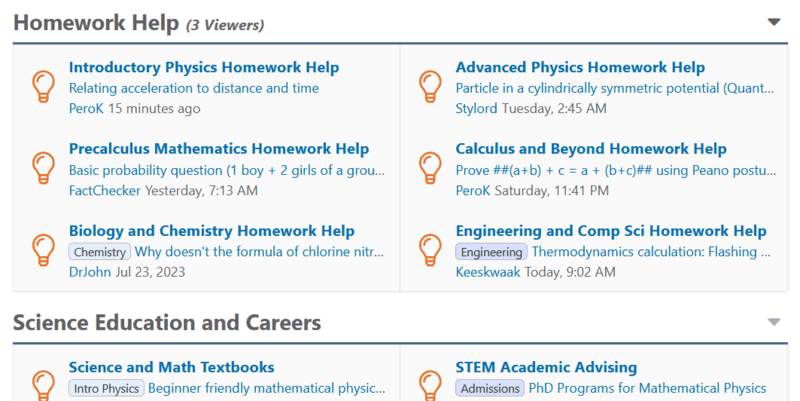The height and width of the screenshot is (401, 800).
Task: Collapse the Science Education and Careers section
Action: (x=774, y=322)
